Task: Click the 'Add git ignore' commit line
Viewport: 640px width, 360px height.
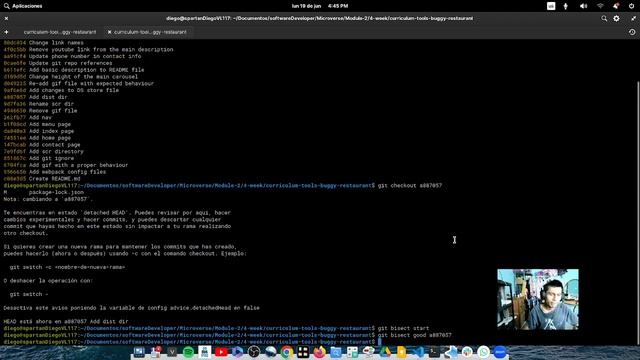Action: (x=39, y=158)
